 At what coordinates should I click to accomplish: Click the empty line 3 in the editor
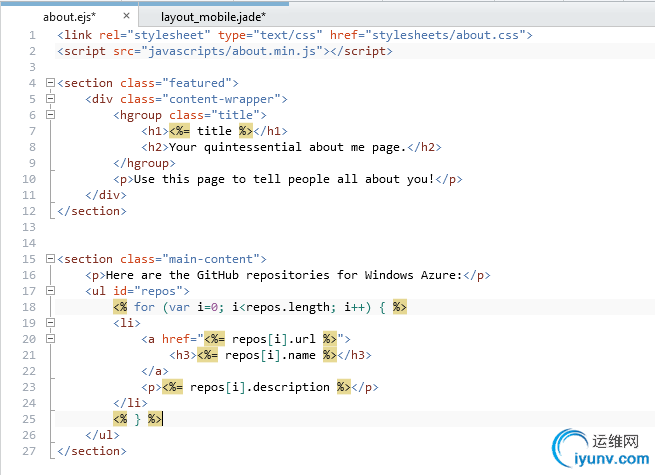click(355, 67)
